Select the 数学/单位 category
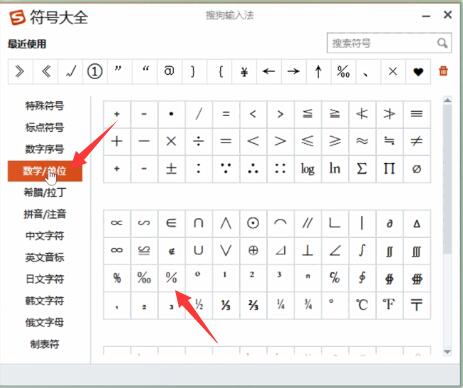The width and height of the screenshot is (463, 388). tap(45, 171)
